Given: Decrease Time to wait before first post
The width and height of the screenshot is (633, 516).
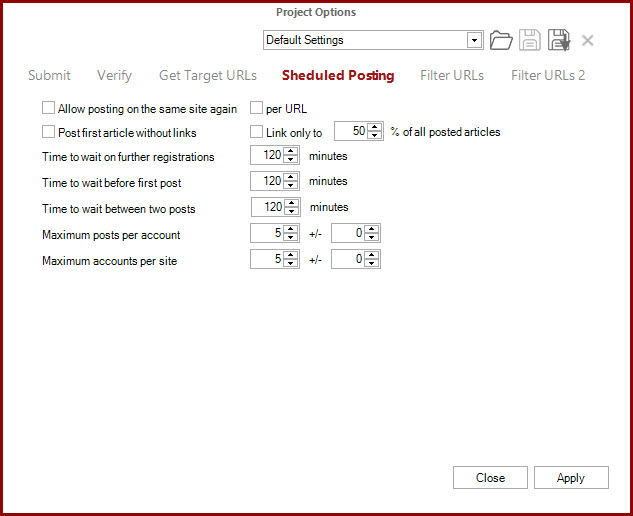Looking at the screenshot, I should click(x=291, y=185).
